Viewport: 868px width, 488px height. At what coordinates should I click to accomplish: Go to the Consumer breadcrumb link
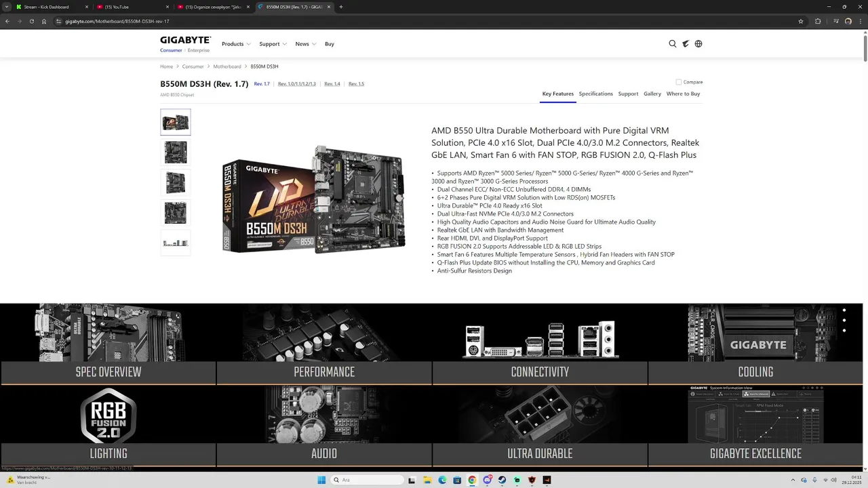[x=193, y=66]
